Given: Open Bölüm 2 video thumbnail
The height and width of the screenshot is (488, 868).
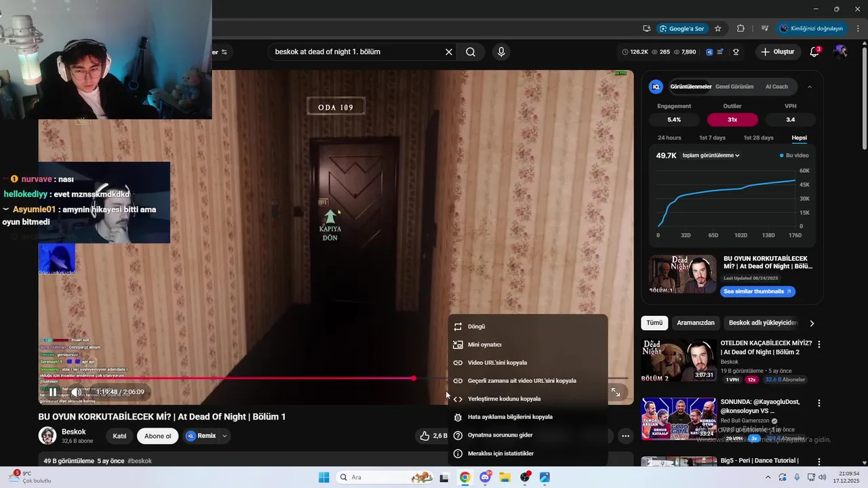Looking at the screenshot, I should pyautogui.click(x=679, y=360).
